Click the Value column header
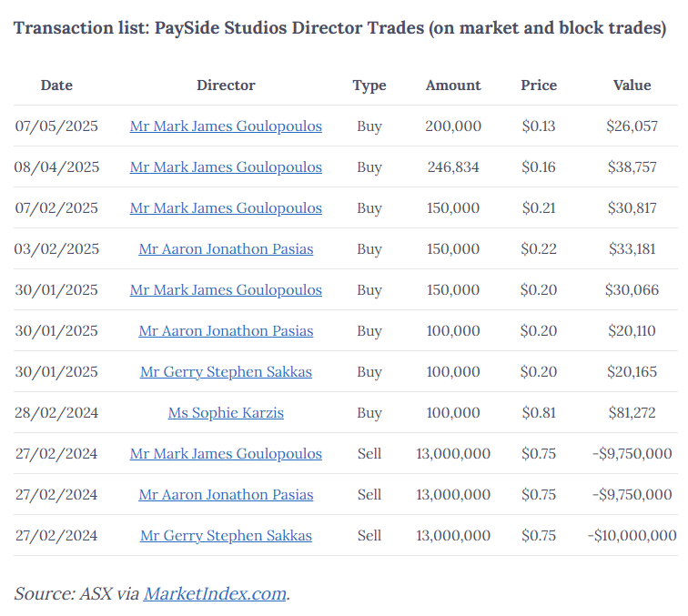This screenshot has height=616, width=688. 632,86
